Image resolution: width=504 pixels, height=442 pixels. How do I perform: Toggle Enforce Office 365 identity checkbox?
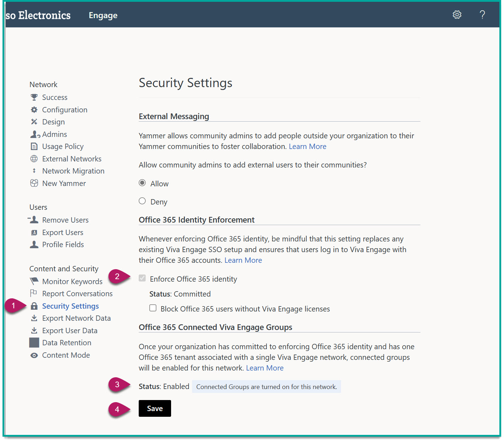142,278
